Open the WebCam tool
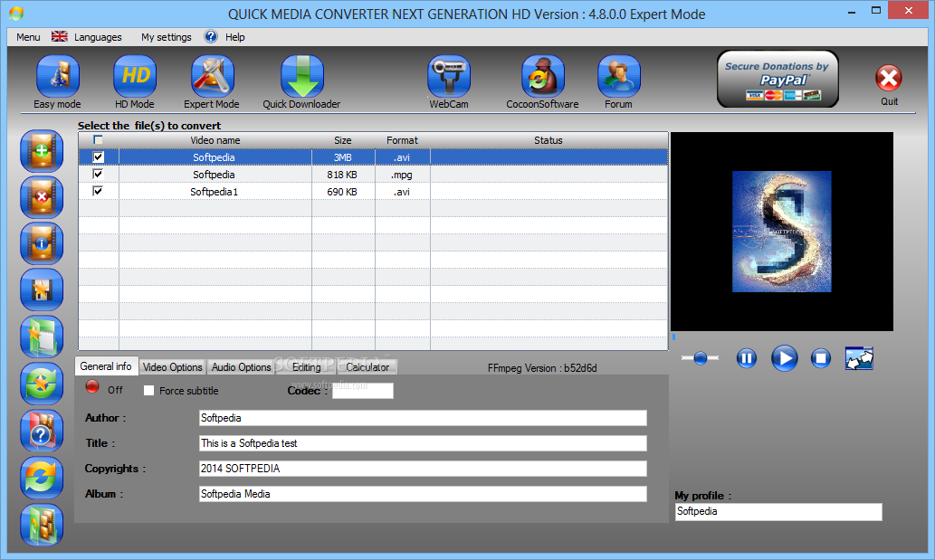This screenshot has height=560, width=935. click(449, 76)
